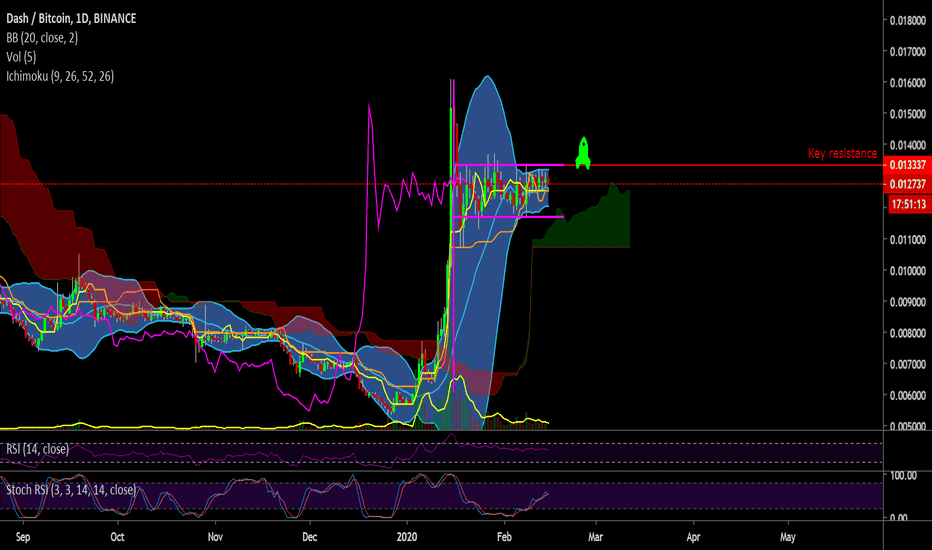Click the 2020 label on time axis

407,537
